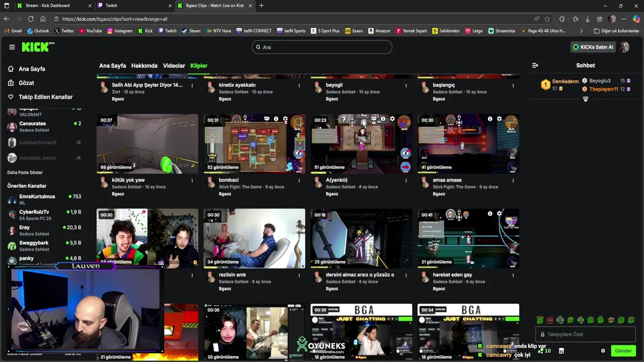
Task: Open the chat shop store icon
Action: [561, 351]
